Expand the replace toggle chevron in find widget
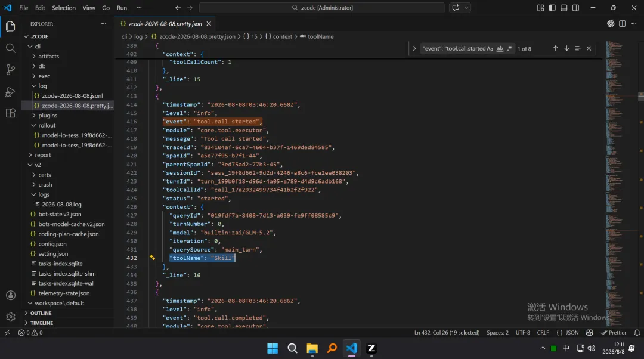Viewport: 644px width, 359px height. pos(414,48)
